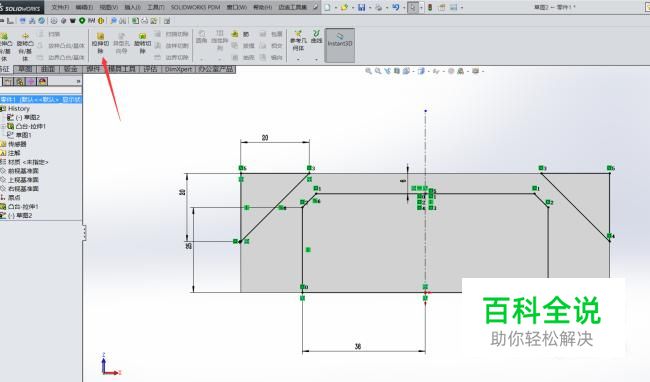The width and height of the screenshot is (650, 382).
Task: Click the 异型孔向导 (Hole Wizard) tool
Action: click(121, 43)
